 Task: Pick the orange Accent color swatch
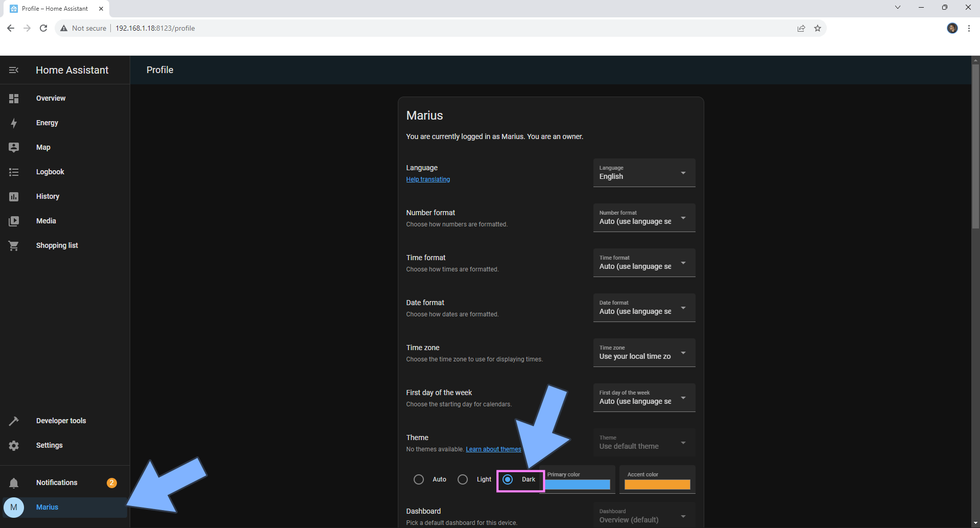pos(657,485)
